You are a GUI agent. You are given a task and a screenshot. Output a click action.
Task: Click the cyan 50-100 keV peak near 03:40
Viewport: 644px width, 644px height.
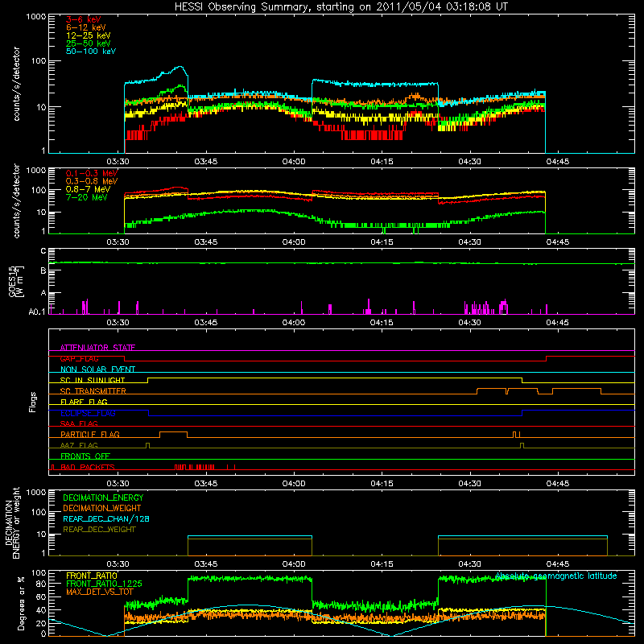[x=180, y=67]
